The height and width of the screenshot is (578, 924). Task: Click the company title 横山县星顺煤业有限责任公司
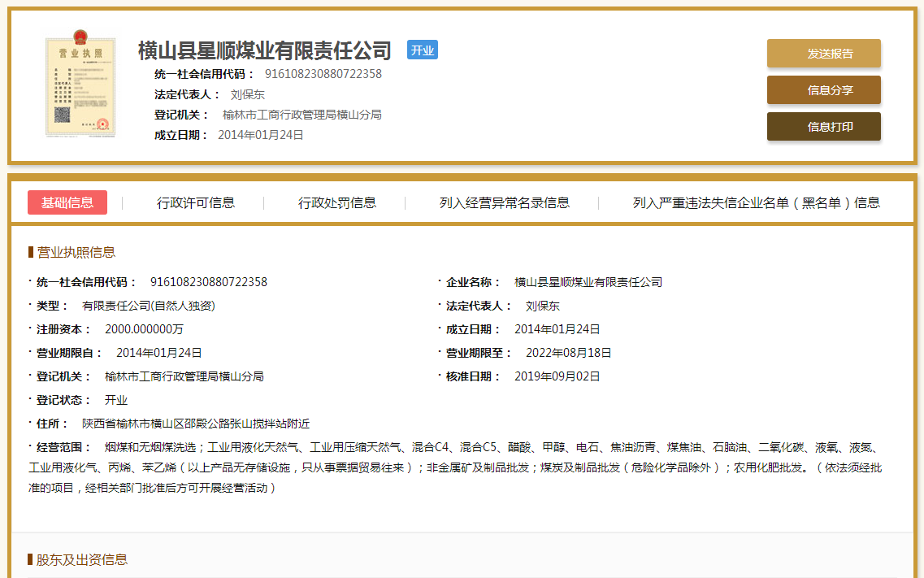pos(265,50)
